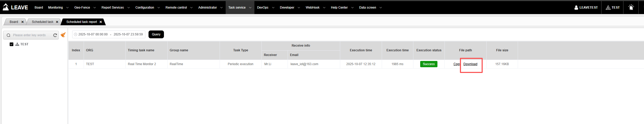Click the refresh icon in search box
The height and width of the screenshot is (124, 644).
click(x=55, y=35)
